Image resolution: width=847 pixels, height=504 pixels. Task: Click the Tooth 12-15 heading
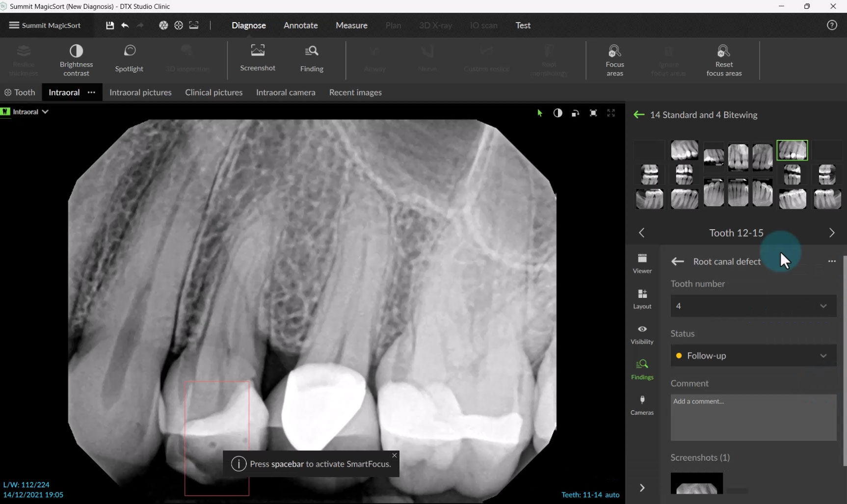pyautogui.click(x=736, y=233)
